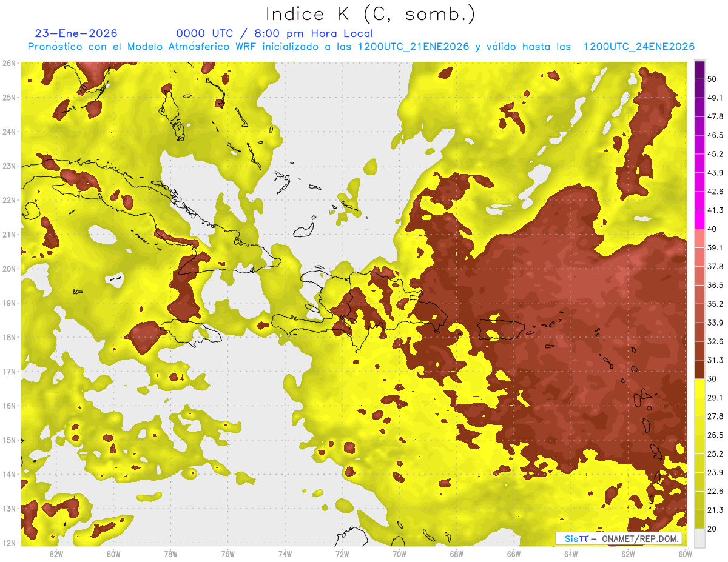Click the 16N latitude label
Viewport: 728px width, 562px height.
[9, 406]
